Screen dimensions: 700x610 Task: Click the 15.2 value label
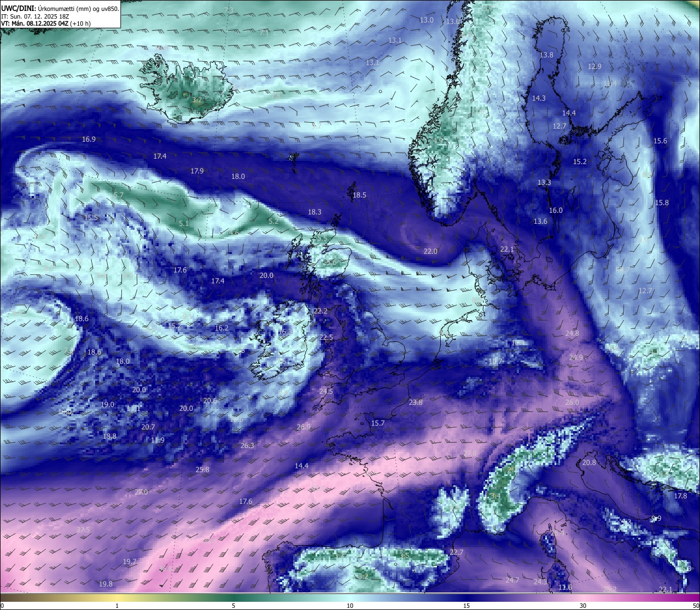point(580,162)
